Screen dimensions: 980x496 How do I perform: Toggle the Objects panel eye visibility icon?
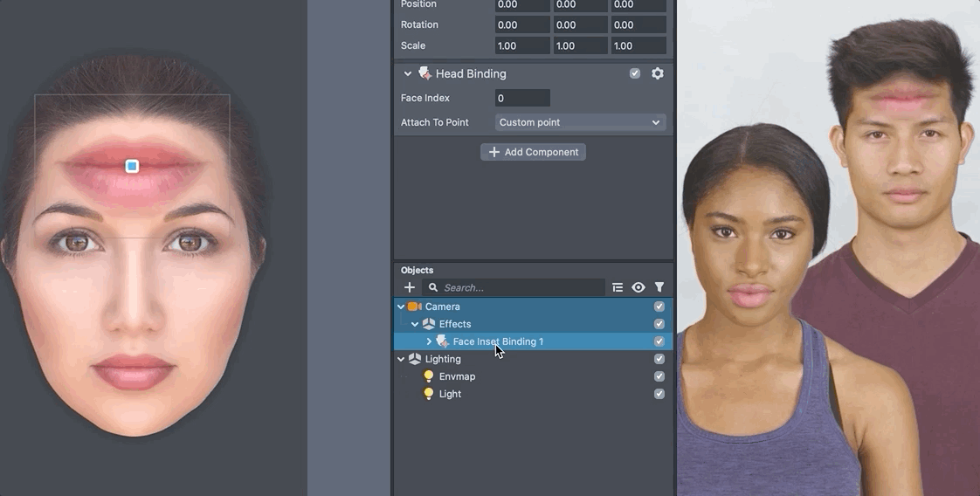(x=638, y=287)
